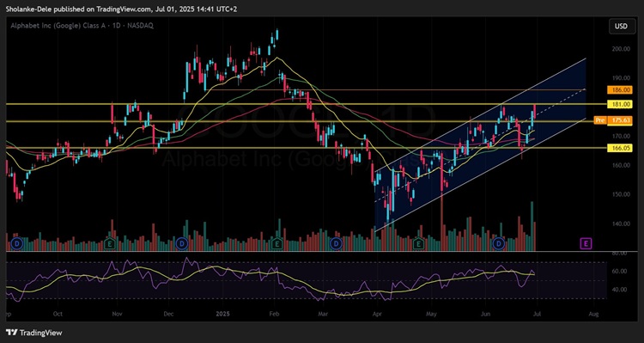Click the dividend D marker near early March
Image resolution: width=644 pixels, height=343 pixels.
click(337, 244)
